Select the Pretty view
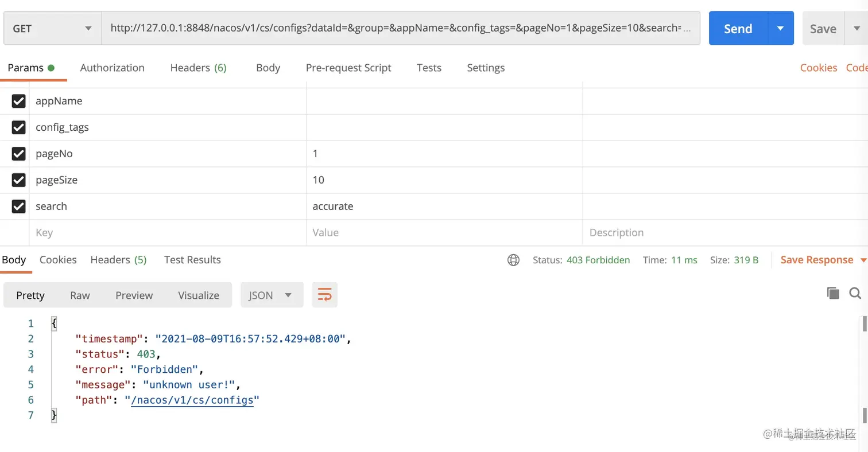 [30, 295]
